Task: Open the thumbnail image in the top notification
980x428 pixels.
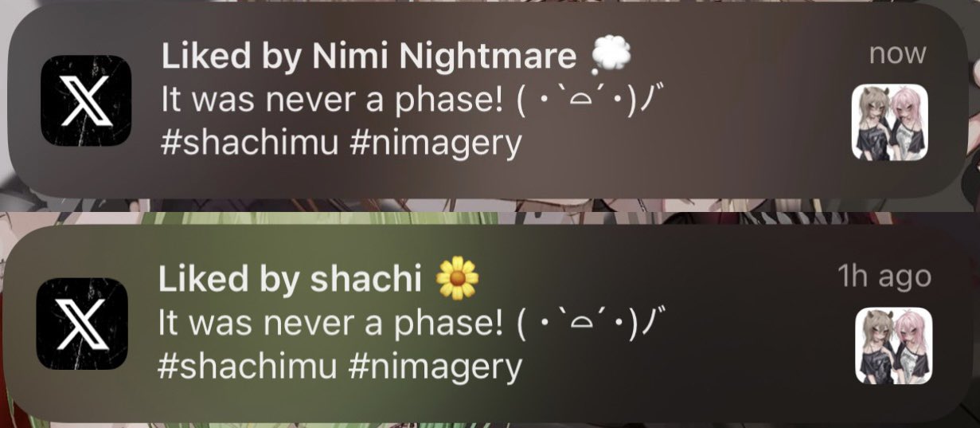Action: [x=890, y=122]
